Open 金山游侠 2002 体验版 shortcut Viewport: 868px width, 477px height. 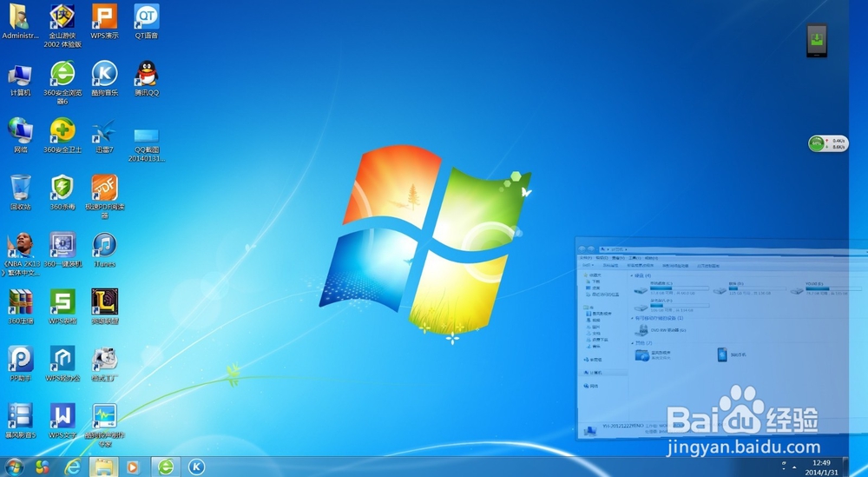click(62, 25)
